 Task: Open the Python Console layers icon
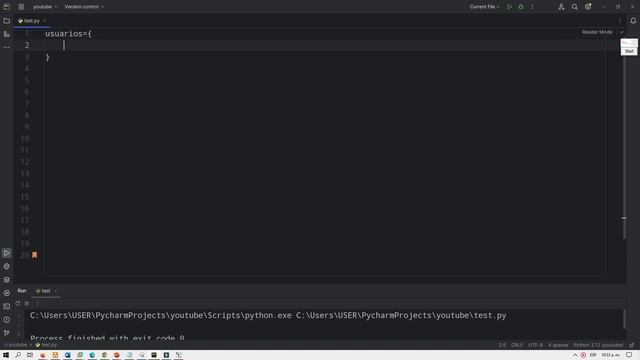click(7, 280)
